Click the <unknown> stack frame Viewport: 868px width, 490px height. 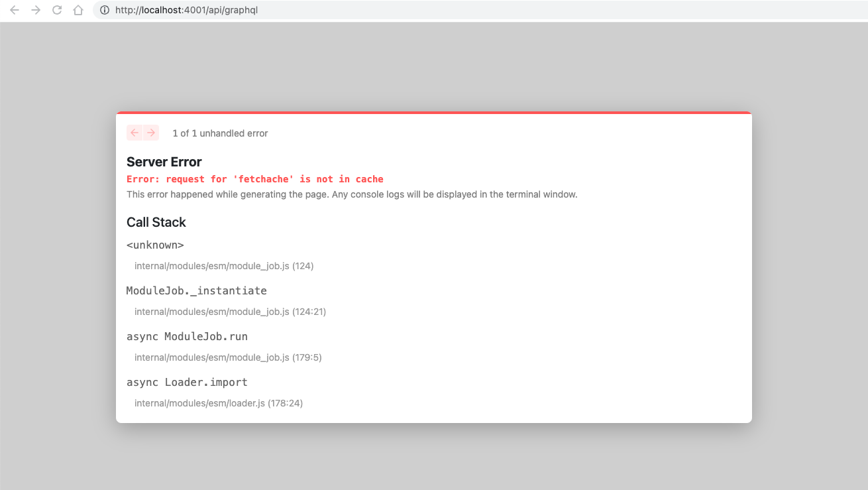pos(155,245)
